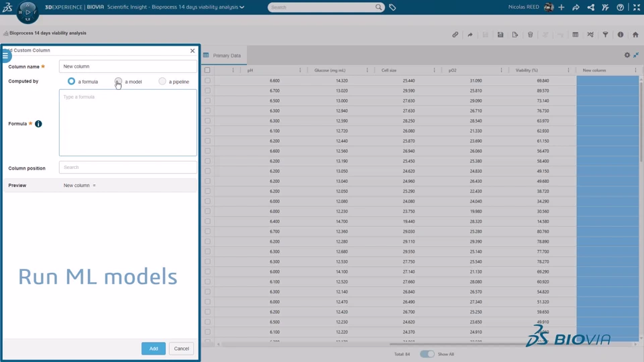
Task: Click the Add button
Action: (154, 349)
